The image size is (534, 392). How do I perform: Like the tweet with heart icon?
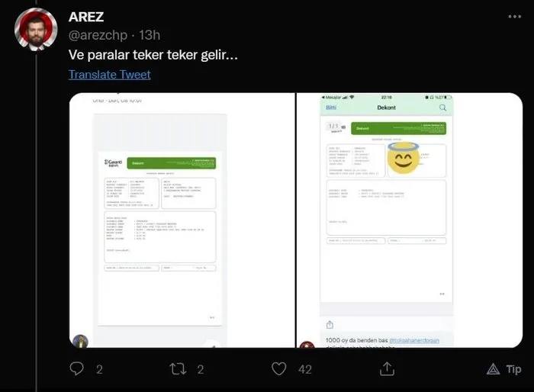(279, 369)
